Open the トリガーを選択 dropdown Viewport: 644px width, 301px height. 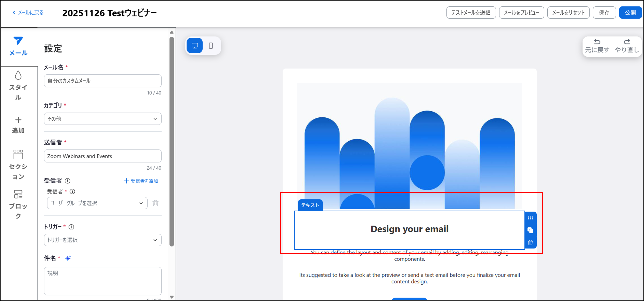103,240
